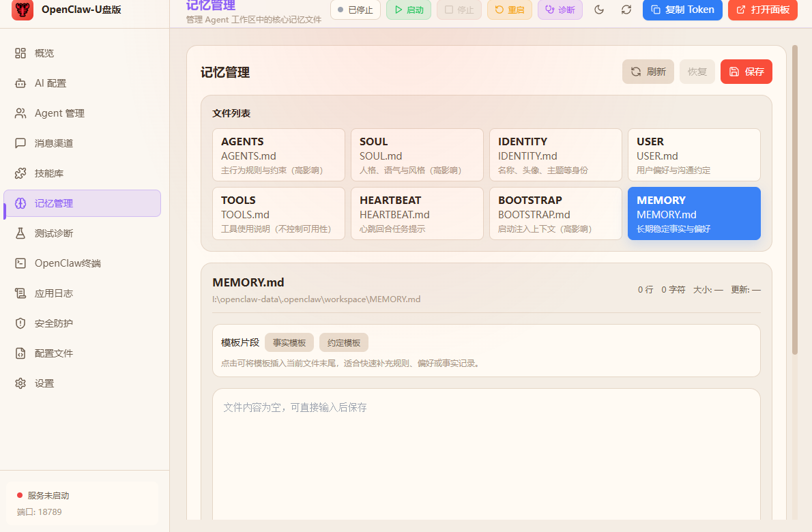
Task: Open 应用日志 scroll icon
Action: pyautogui.click(x=20, y=293)
